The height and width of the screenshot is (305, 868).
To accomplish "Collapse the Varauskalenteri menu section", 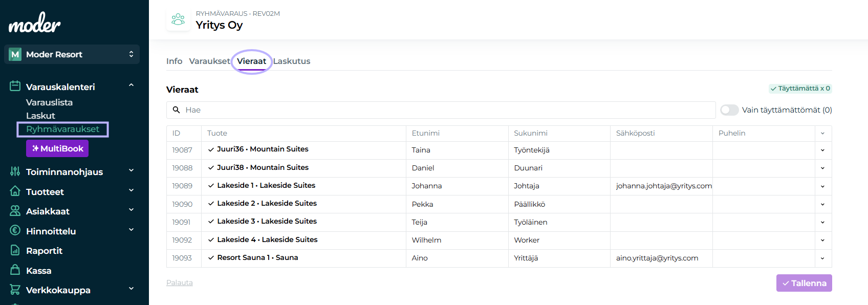I will [131, 85].
